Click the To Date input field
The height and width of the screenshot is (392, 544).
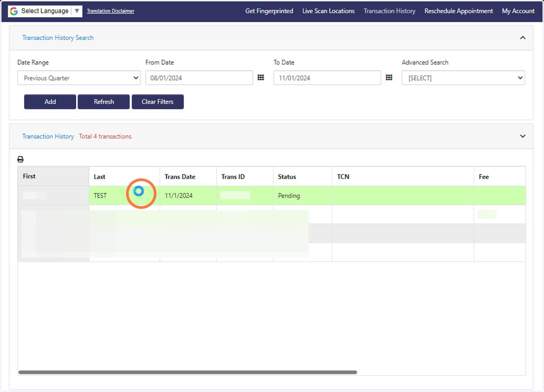pos(327,78)
